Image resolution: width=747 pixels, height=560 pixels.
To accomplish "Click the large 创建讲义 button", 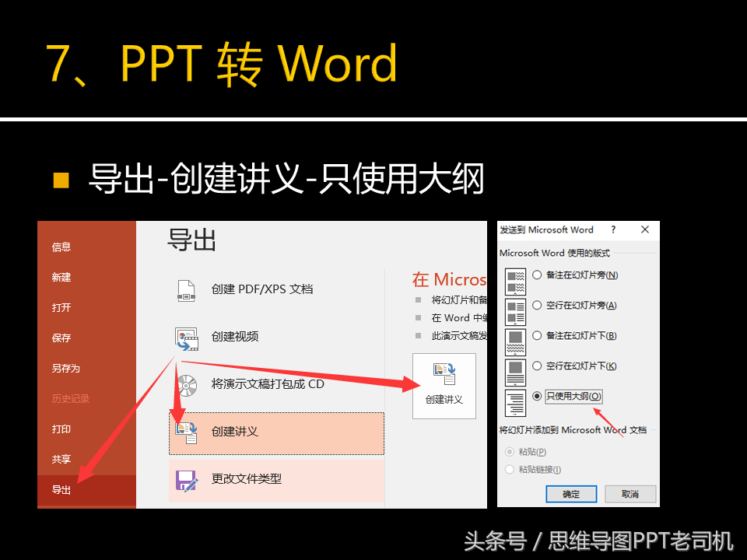I will [444, 387].
